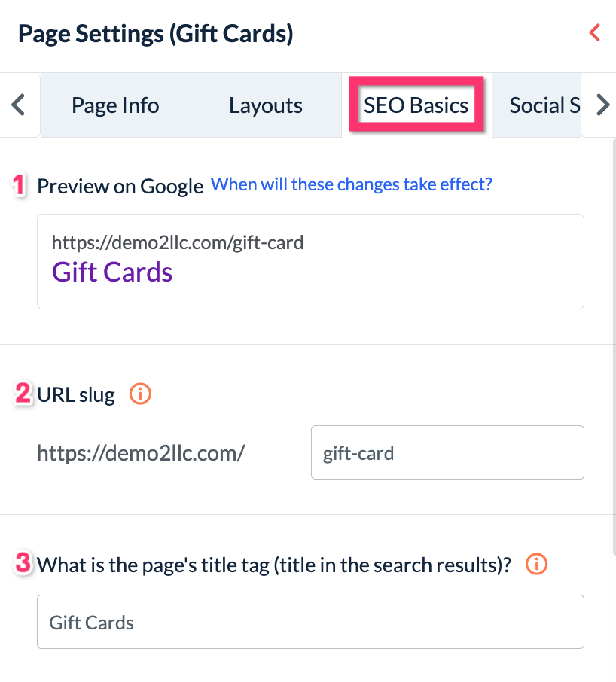Collapse the Page Settings panel with red chevron

pyautogui.click(x=594, y=33)
